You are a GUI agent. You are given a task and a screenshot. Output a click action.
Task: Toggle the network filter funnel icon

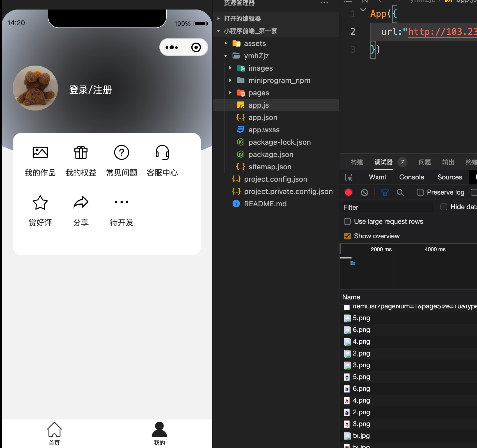pyautogui.click(x=385, y=192)
